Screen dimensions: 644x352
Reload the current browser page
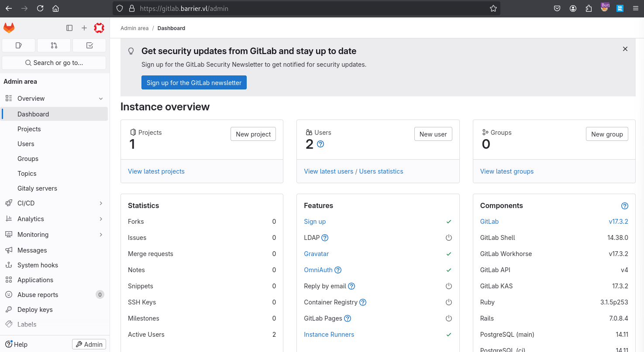[x=40, y=8]
